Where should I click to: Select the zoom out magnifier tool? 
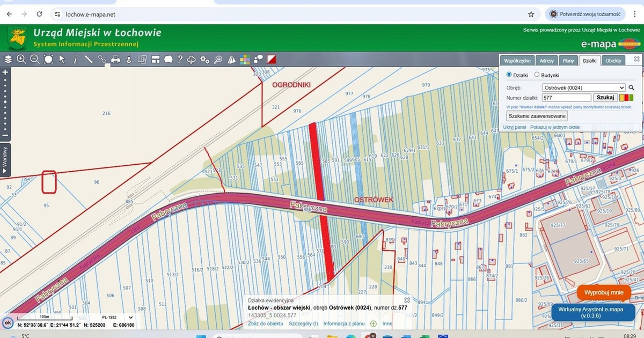click(35, 60)
